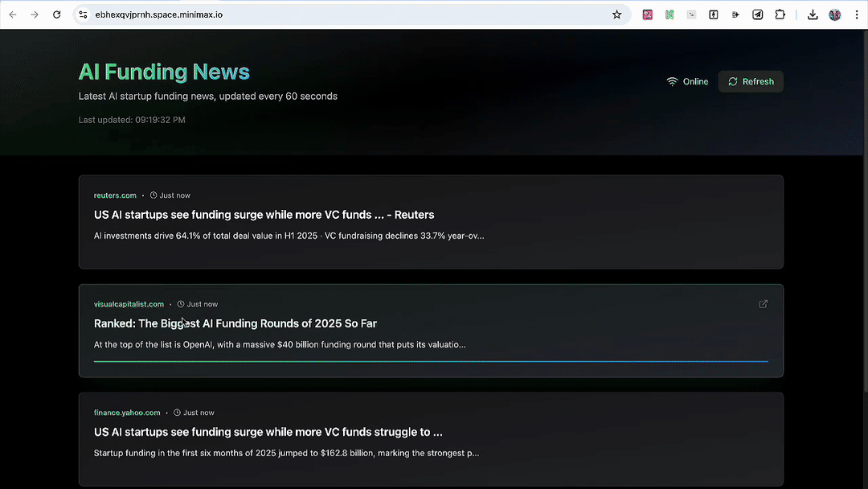Image resolution: width=868 pixels, height=489 pixels.
Task: Open the visualcapitalist.com source link
Action: coord(129,304)
